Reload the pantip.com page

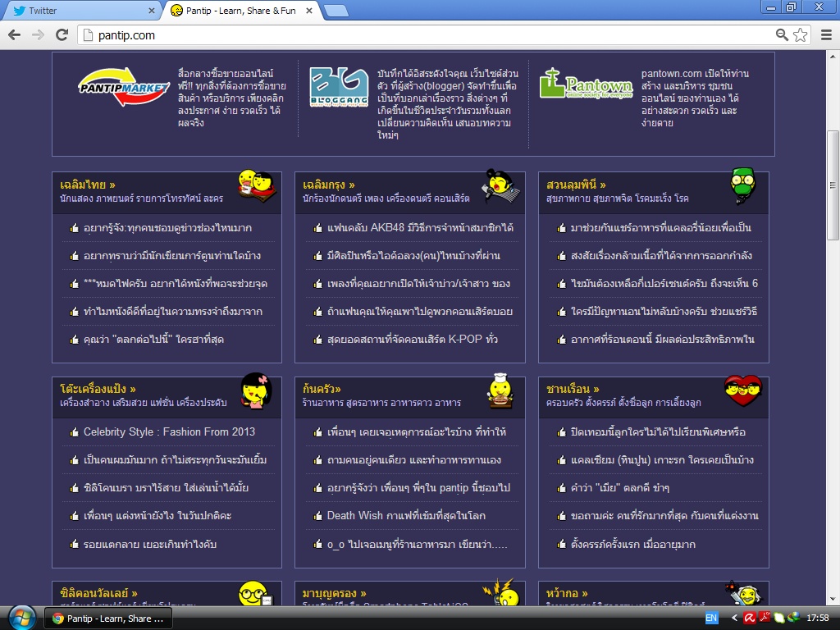62,35
